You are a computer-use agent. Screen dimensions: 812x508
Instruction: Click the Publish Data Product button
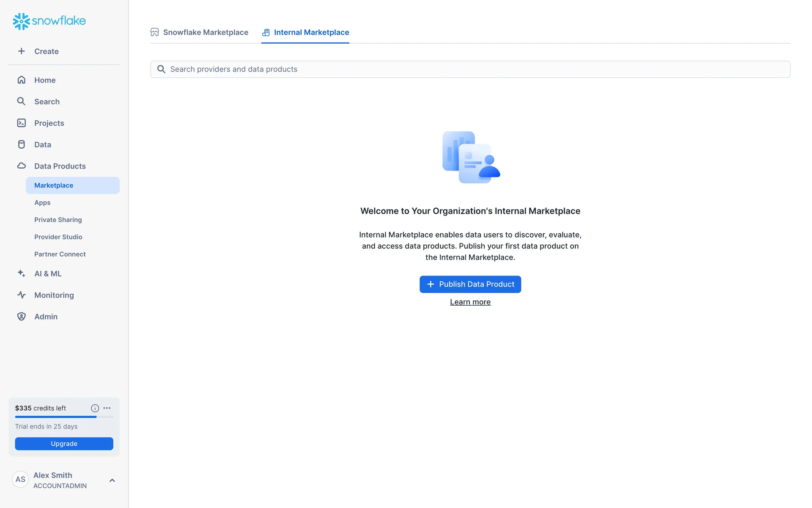click(x=470, y=284)
